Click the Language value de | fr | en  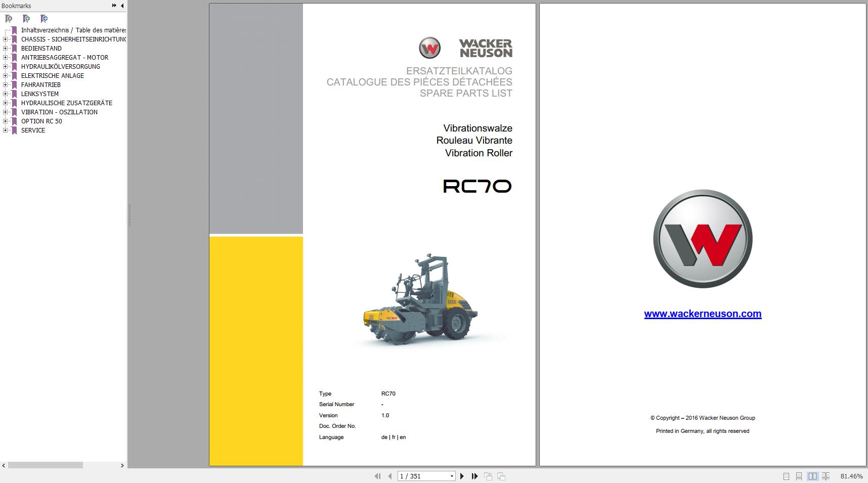394,437
